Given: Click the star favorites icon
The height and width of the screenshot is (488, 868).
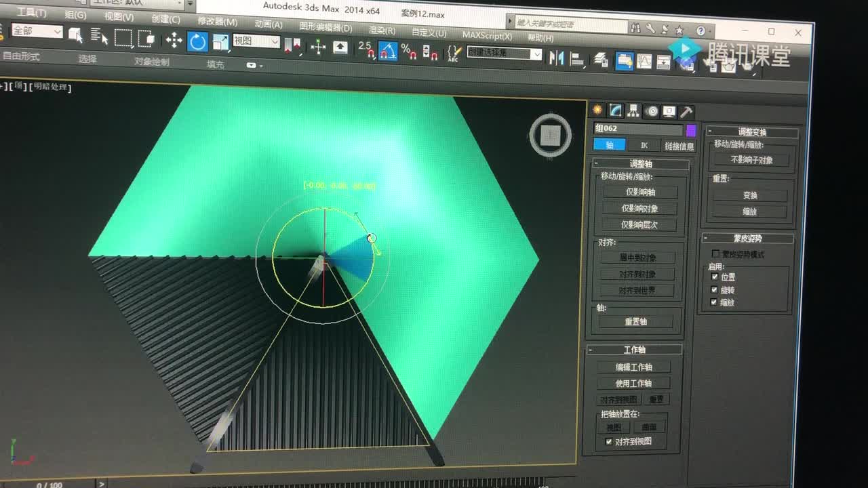Looking at the screenshot, I should click(x=679, y=30).
